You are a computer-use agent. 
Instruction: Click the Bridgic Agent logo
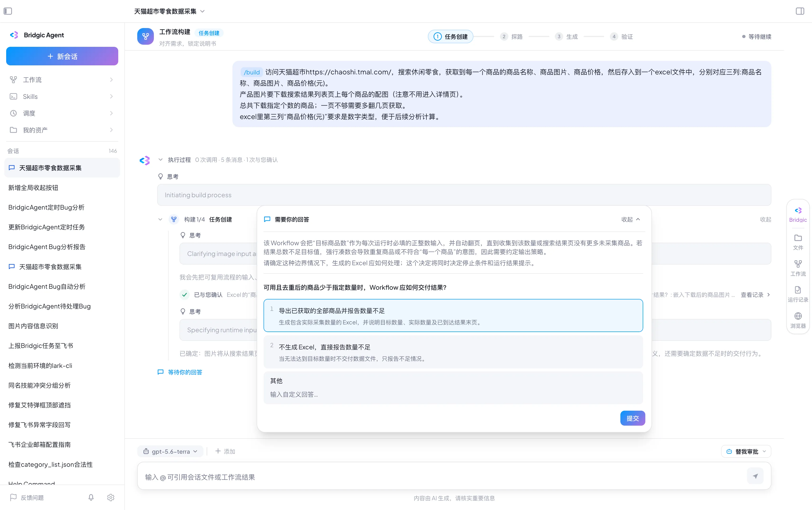pyautogui.click(x=14, y=35)
